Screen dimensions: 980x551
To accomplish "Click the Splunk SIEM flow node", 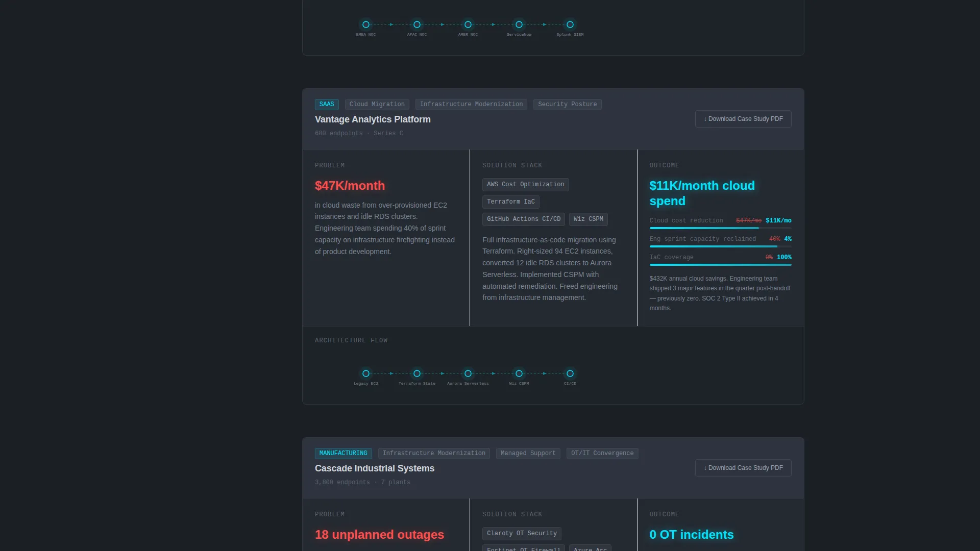I will pyautogui.click(x=570, y=24).
